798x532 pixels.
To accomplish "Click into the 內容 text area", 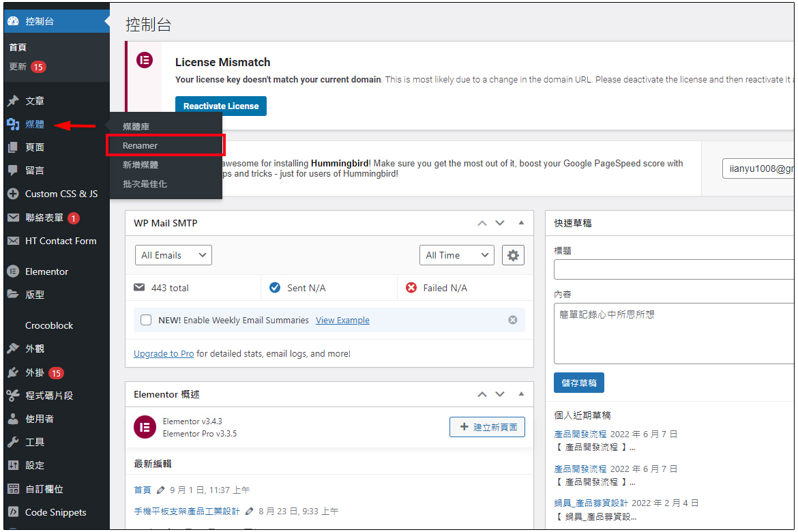I will point(674,334).
